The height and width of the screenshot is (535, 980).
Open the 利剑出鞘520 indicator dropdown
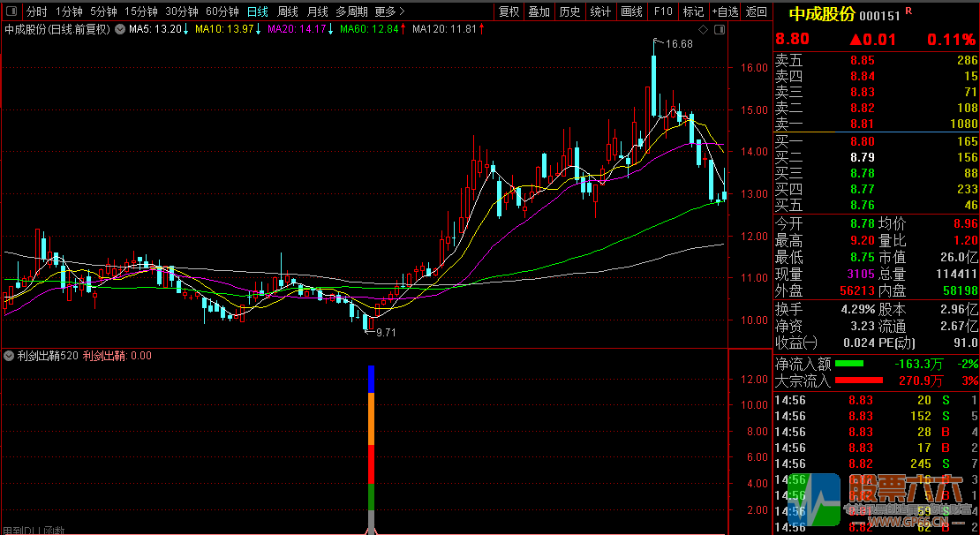click(x=10, y=357)
